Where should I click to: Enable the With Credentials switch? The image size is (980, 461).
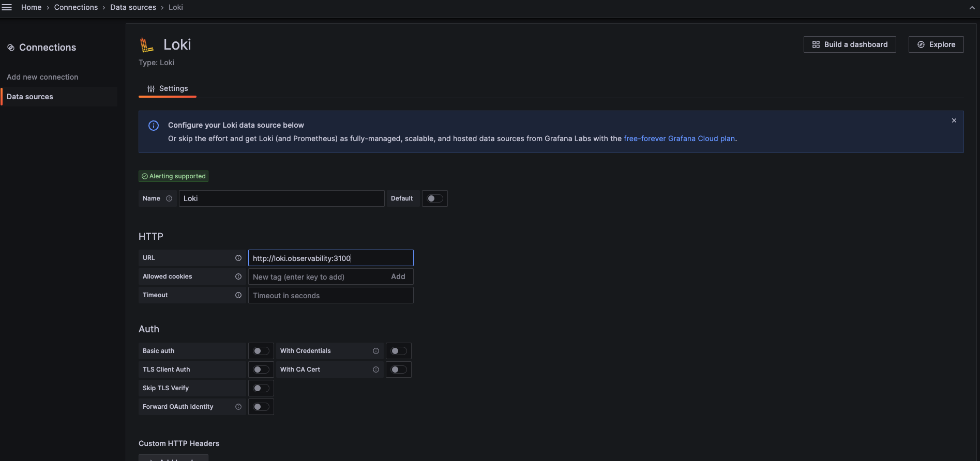pyautogui.click(x=399, y=351)
